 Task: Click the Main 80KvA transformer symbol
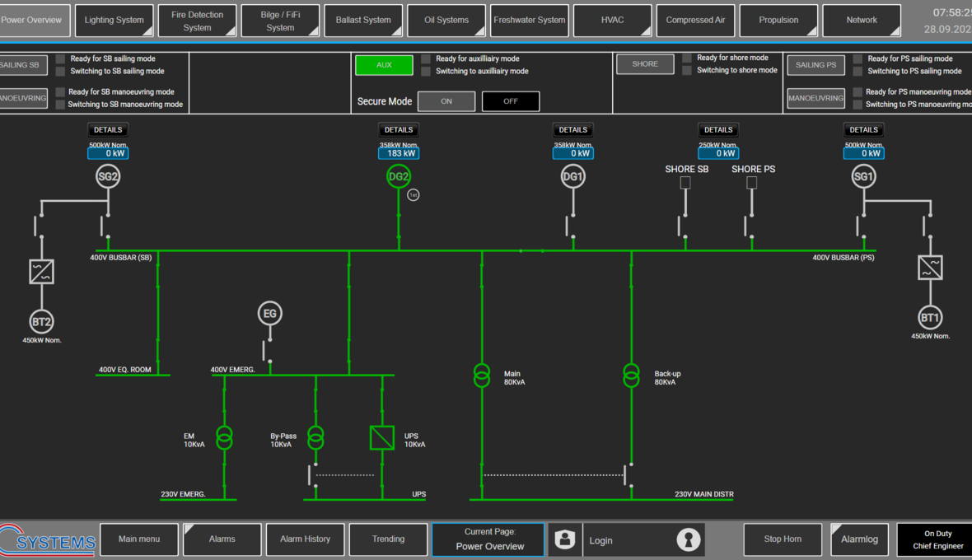click(482, 376)
